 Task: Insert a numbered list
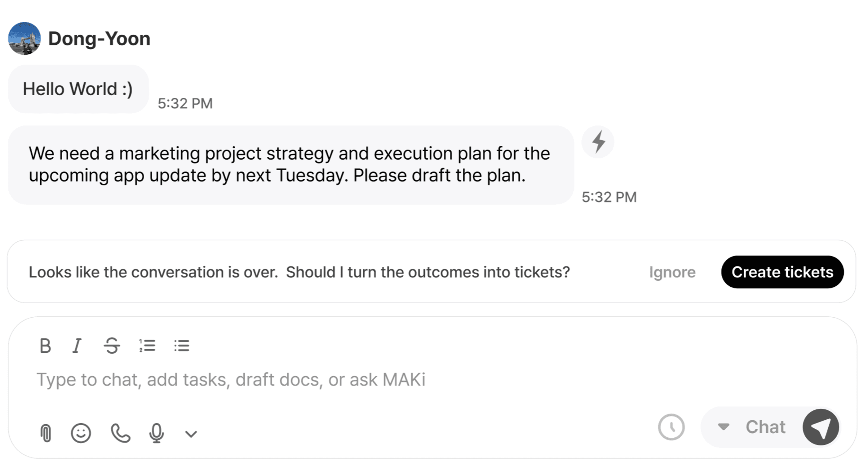click(x=147, y=346)
